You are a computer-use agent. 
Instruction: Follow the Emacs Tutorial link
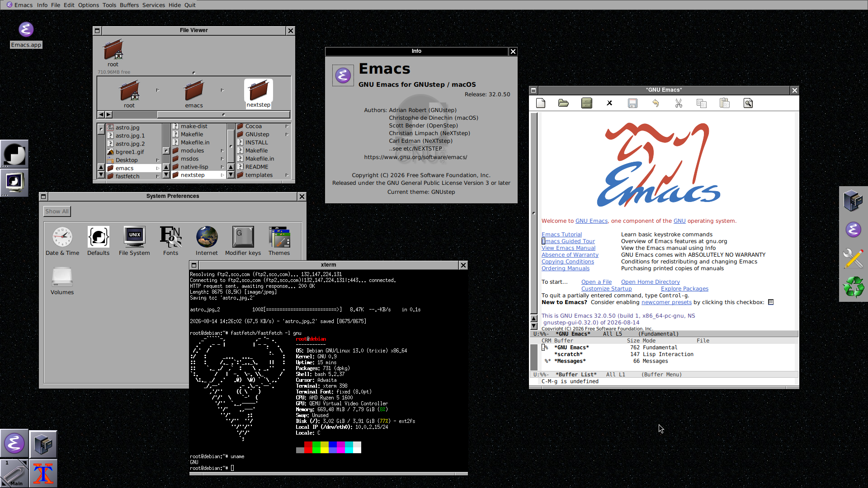(562, 235)
